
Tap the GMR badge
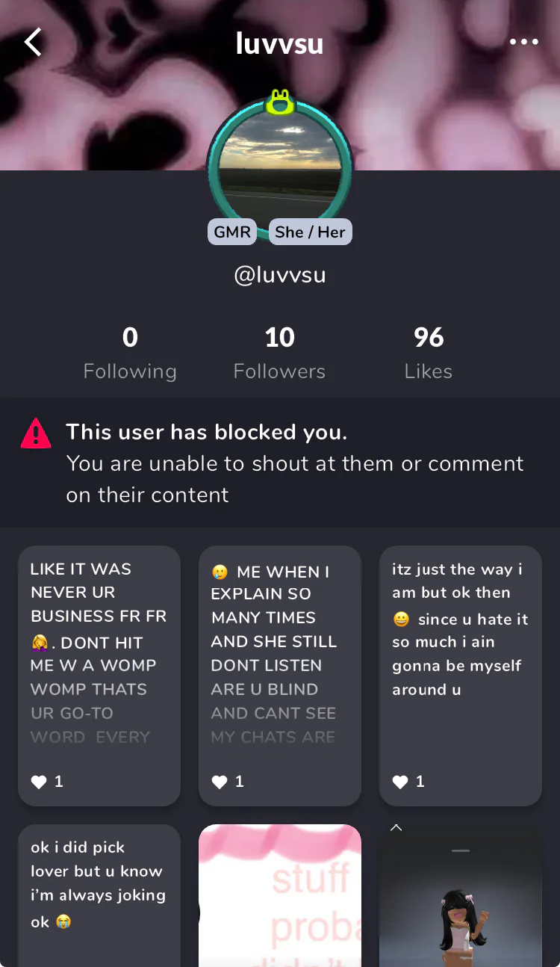232,232
